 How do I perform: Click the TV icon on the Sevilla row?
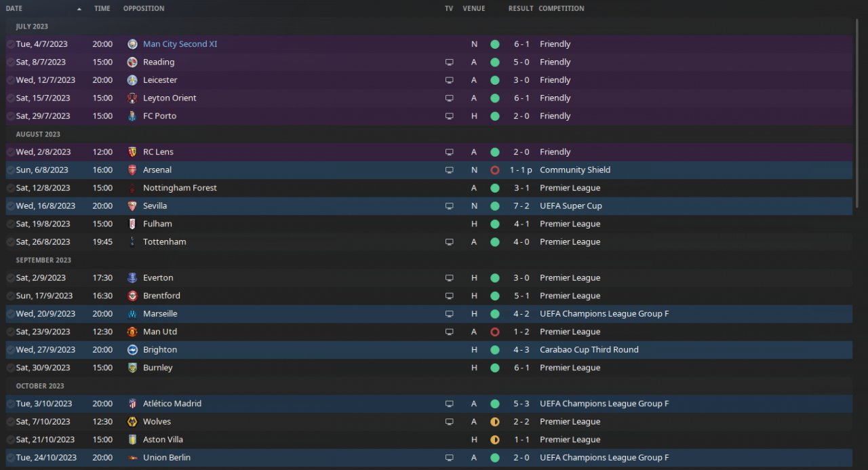point(449,206)
